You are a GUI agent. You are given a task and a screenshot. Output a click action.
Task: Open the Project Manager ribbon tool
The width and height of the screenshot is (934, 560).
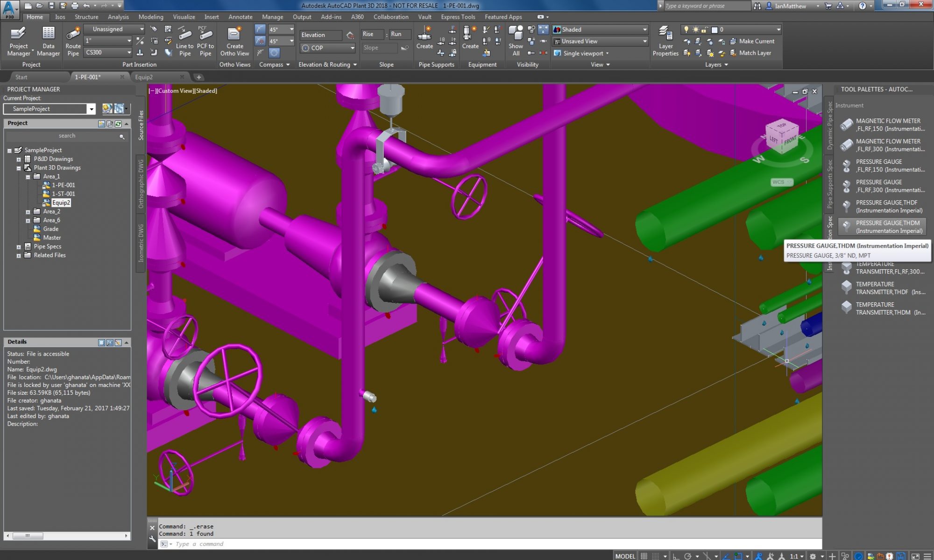pos(19,41)
